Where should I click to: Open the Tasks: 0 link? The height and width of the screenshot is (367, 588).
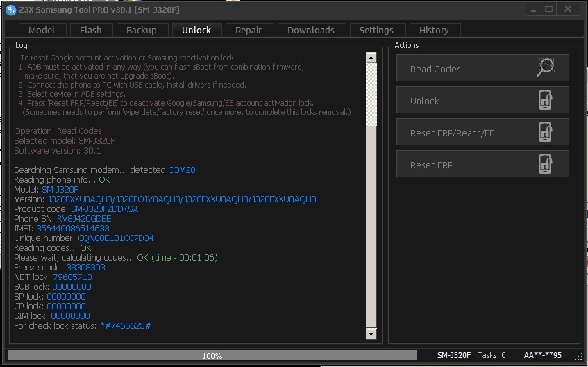[492, 355]
